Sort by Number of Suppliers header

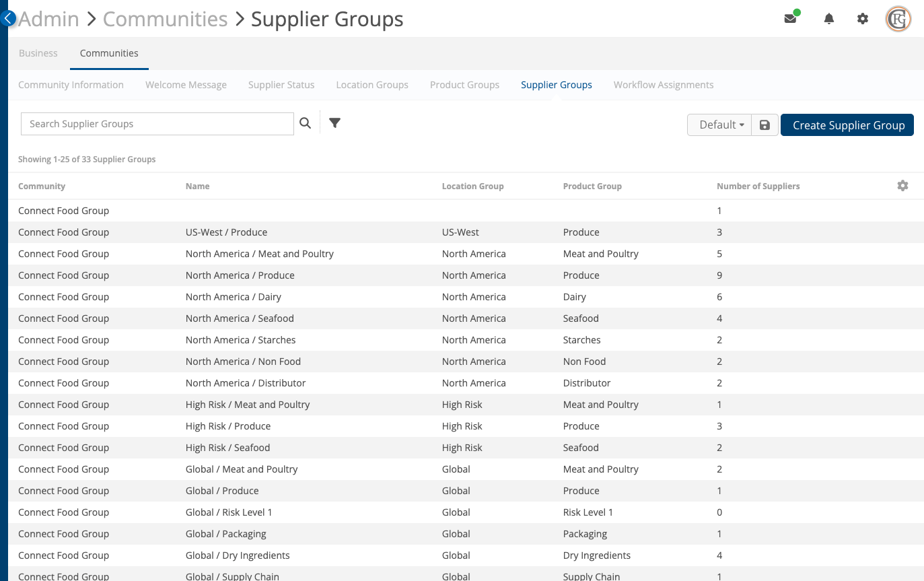click(x=758, y=186)
